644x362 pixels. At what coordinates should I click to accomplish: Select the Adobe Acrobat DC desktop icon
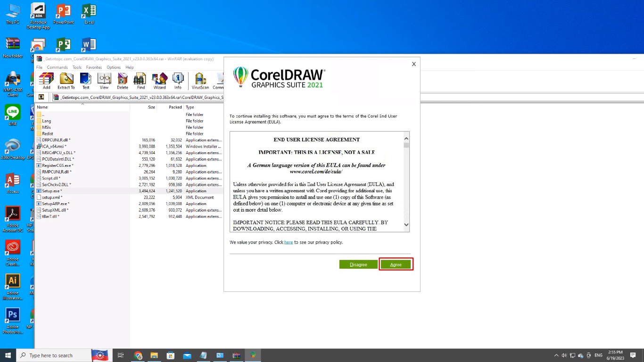pyautogui.click(x=13, y=220)
